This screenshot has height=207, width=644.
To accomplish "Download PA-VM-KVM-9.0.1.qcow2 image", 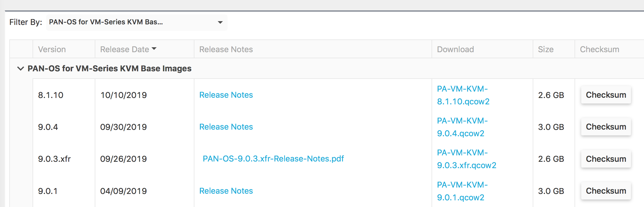I will click(462, 191).
